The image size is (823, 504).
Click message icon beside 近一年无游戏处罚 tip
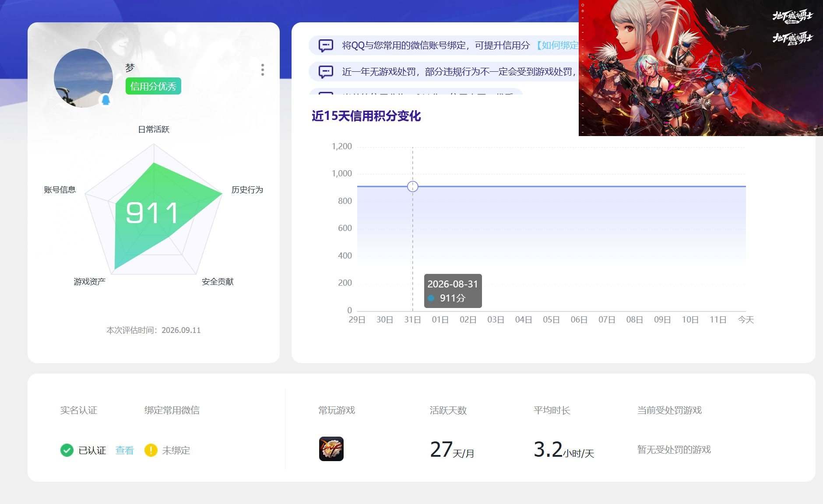(x=326, y=72)
